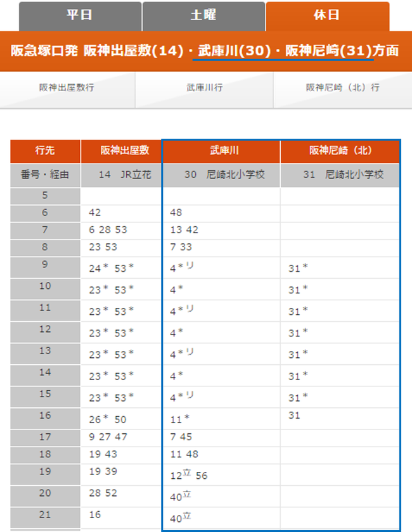Screen dimensions: 412x532
Task: Click 阪神出屋敷 times 26* 50 at hour 16
Action: pos(108,419)
